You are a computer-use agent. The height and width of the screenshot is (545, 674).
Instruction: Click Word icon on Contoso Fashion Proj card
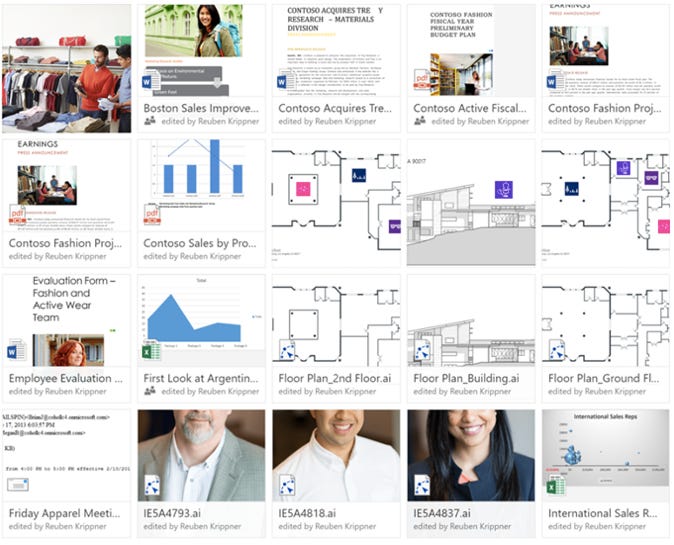click(x=555, y=80)
